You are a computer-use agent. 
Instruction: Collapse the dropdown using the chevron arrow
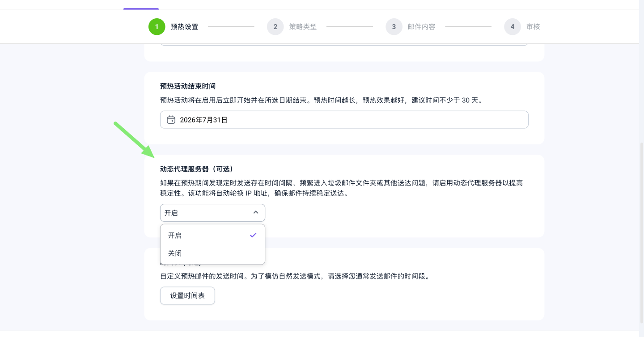point(256,213)
